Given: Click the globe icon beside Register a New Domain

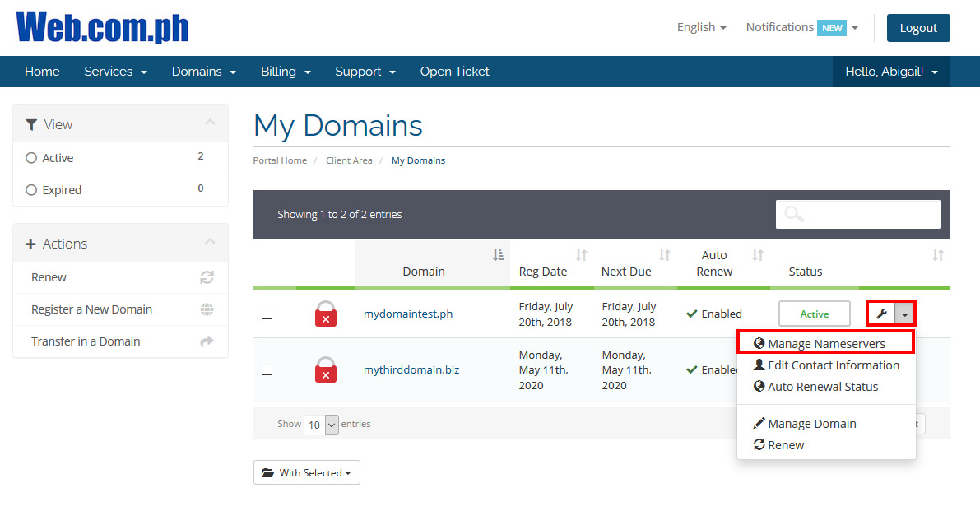Looking at the screenshot, I should (x=207, y=309).
